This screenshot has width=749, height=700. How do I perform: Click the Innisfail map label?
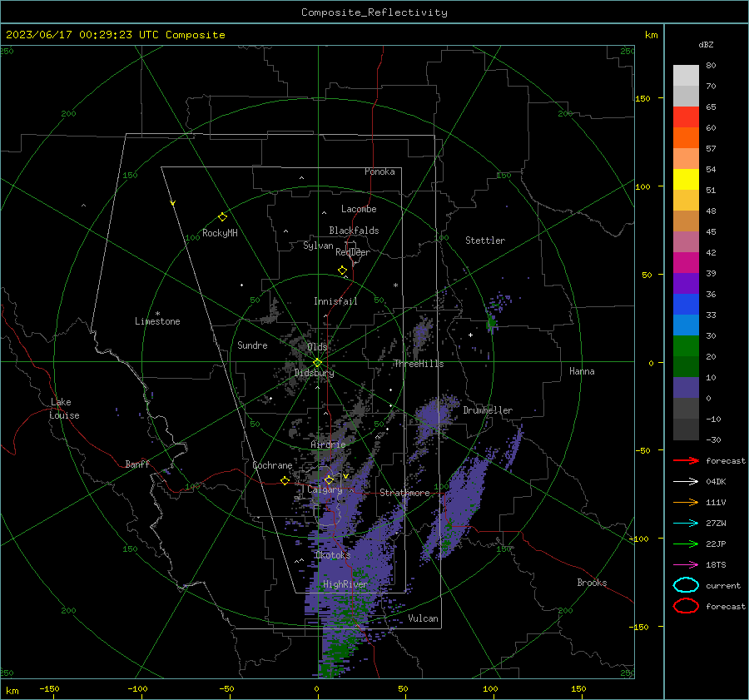[335, 301]
